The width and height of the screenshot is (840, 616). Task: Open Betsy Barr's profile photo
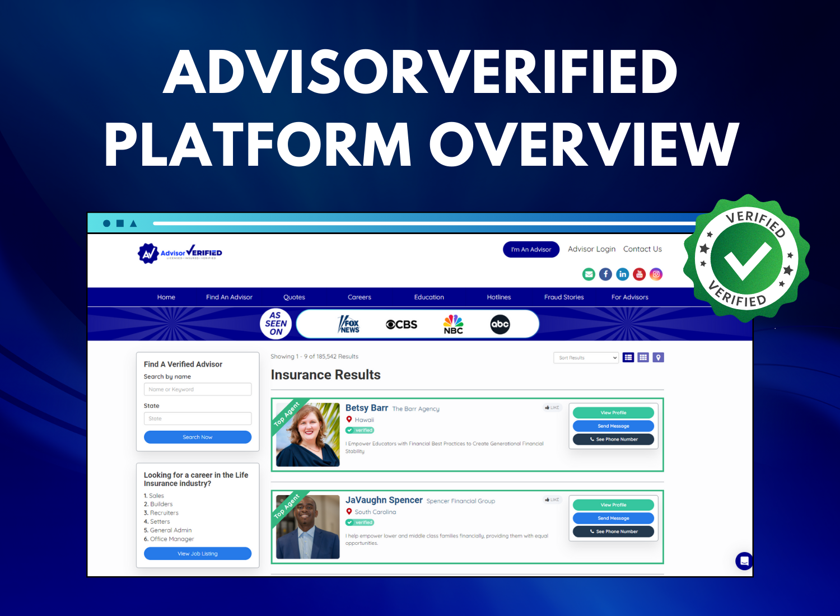click(308, 435)
